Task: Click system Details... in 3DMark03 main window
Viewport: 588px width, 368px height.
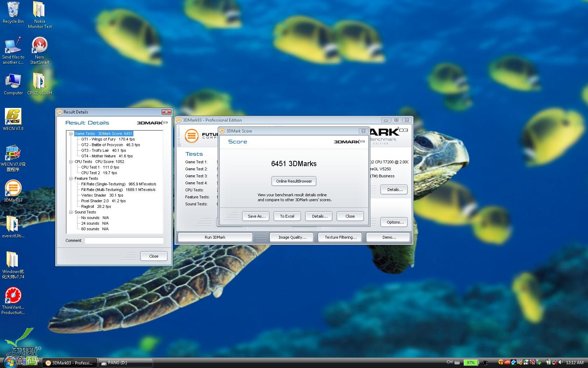Action: pos(395,190)
